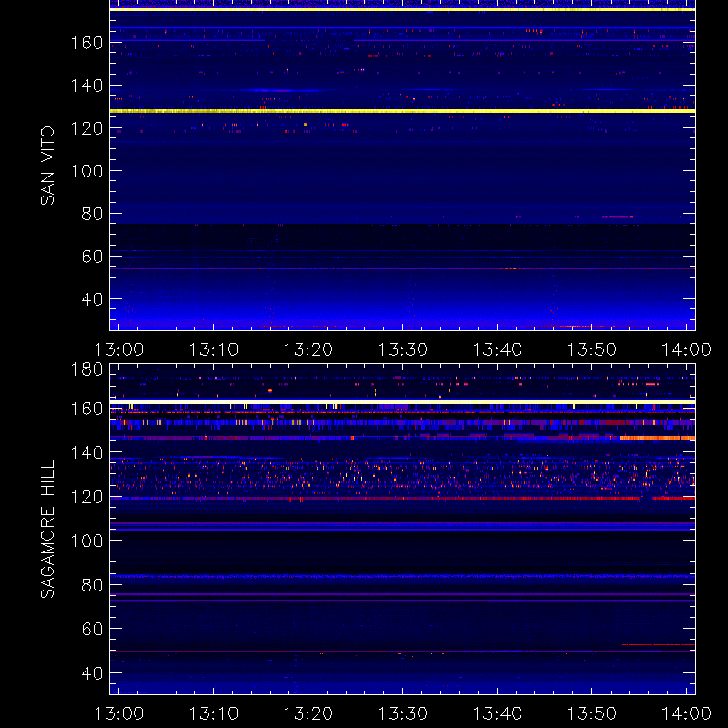The width and height of the screenshot is (728, 728).
Task: Click the 13:30 time label under San Vito plot
Action: [x=402, y=349]
